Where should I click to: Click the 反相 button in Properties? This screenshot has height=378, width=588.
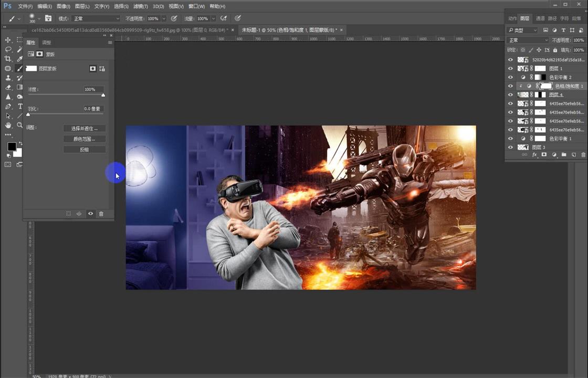point(84,149)
